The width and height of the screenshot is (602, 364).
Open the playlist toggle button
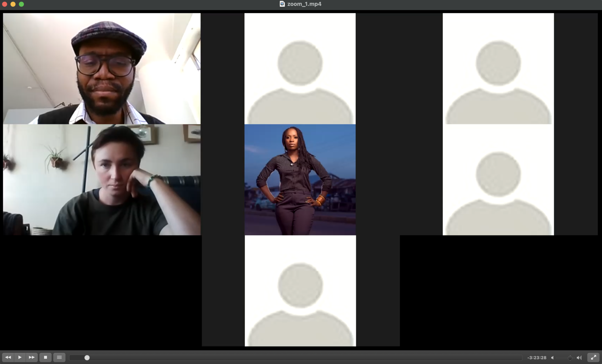59,357
